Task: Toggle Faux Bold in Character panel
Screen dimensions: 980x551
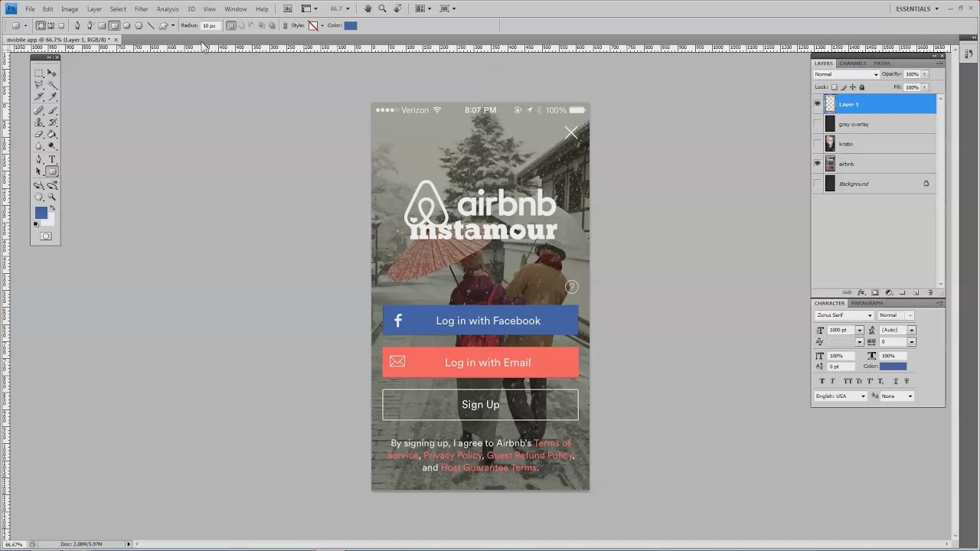Action: [x=822, y=380]
